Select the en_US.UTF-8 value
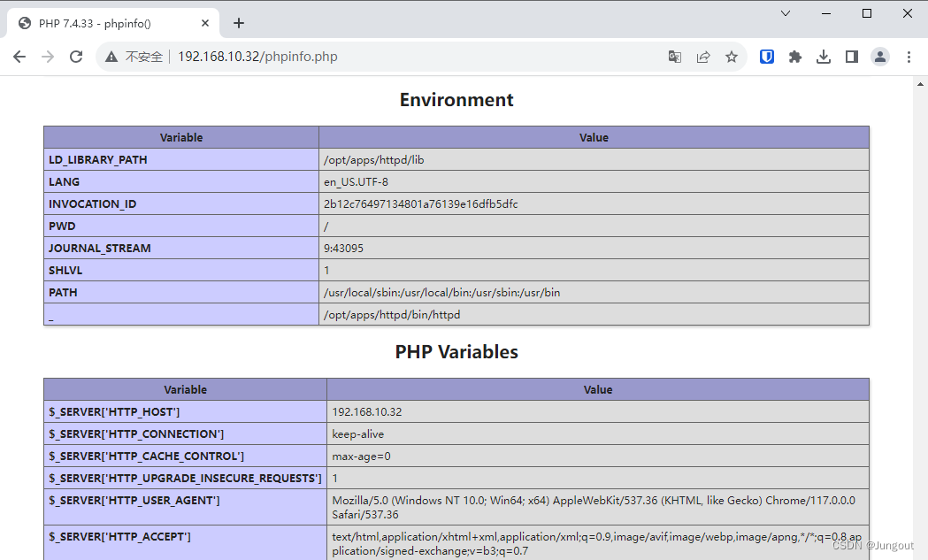Image resolution: width=928 pixels, height=560 pixels. (356, 181)
